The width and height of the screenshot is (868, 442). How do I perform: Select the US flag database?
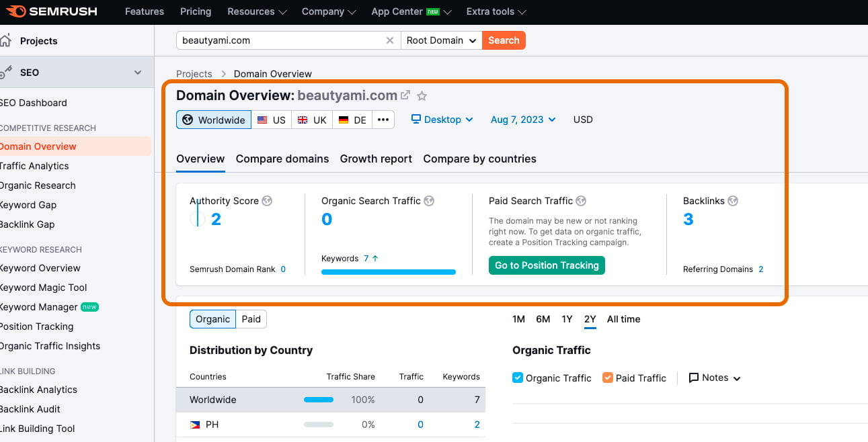(271, 120)
